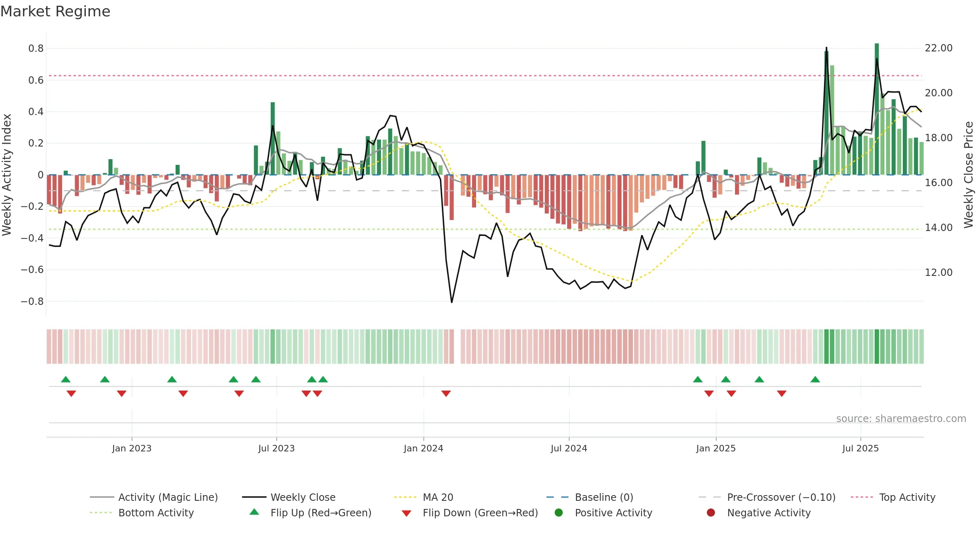Click the green flip-up marker just before Jul 2025
The width and height of the screenshot is (980, 551).
point(815,379)
